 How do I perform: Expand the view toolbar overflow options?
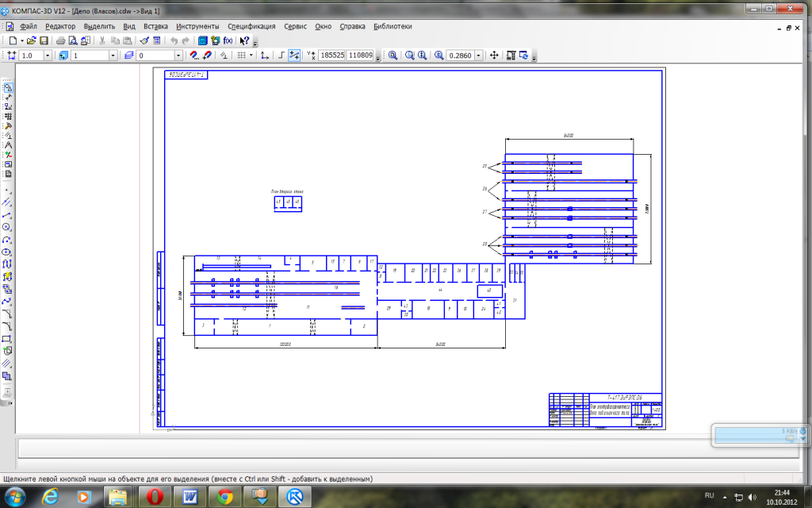[x=534, y=57]
